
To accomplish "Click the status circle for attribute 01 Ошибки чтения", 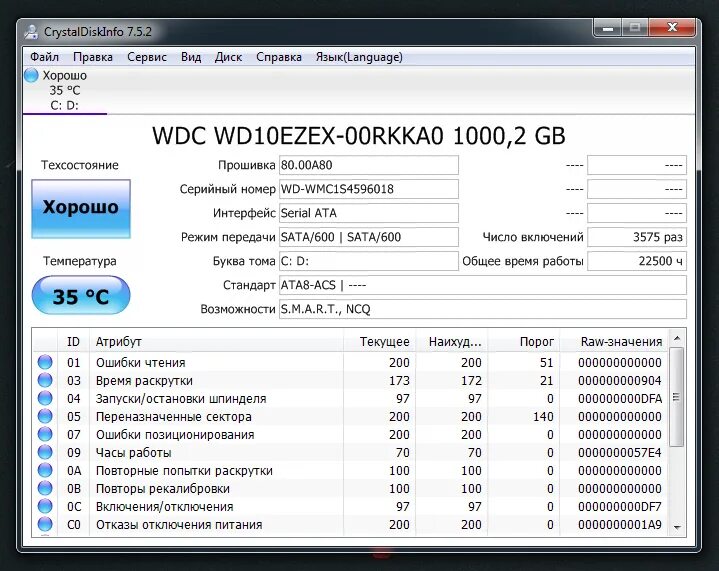I will coord(45,362).
